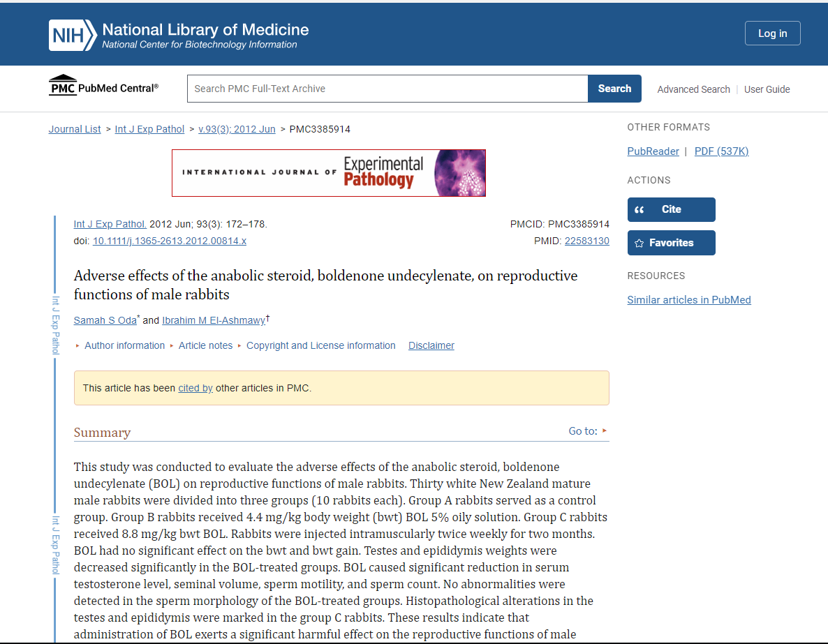Expand the Author information section
Screen dimensions: 828x644
click(x=124, y=345)
